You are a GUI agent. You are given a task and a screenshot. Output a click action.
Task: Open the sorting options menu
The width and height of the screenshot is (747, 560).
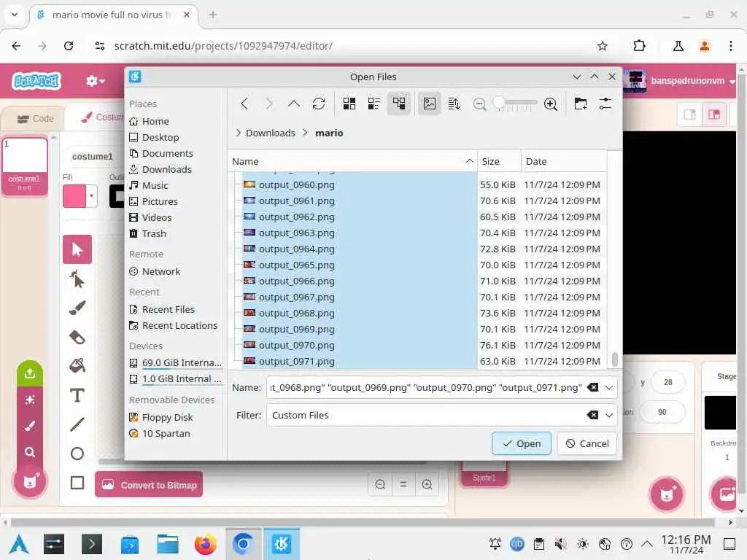pos(454,104)
